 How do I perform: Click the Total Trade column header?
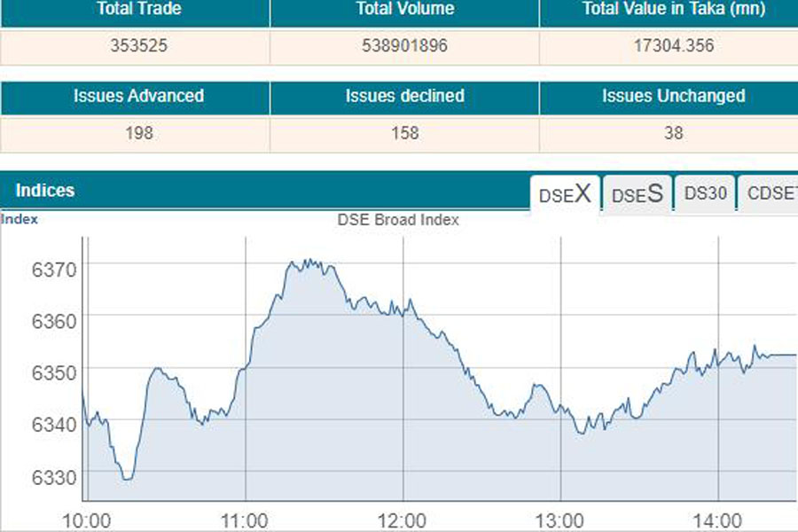(x=134, y=10)
